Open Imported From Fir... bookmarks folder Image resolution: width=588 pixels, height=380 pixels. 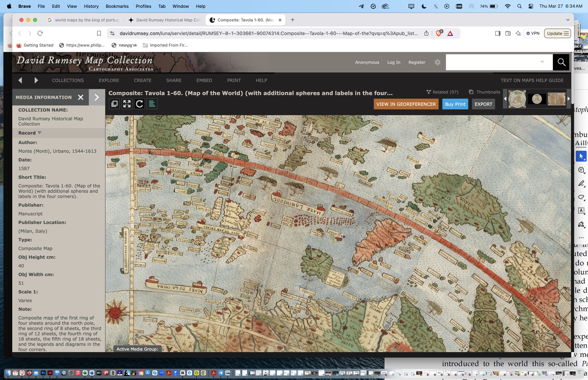165,45
